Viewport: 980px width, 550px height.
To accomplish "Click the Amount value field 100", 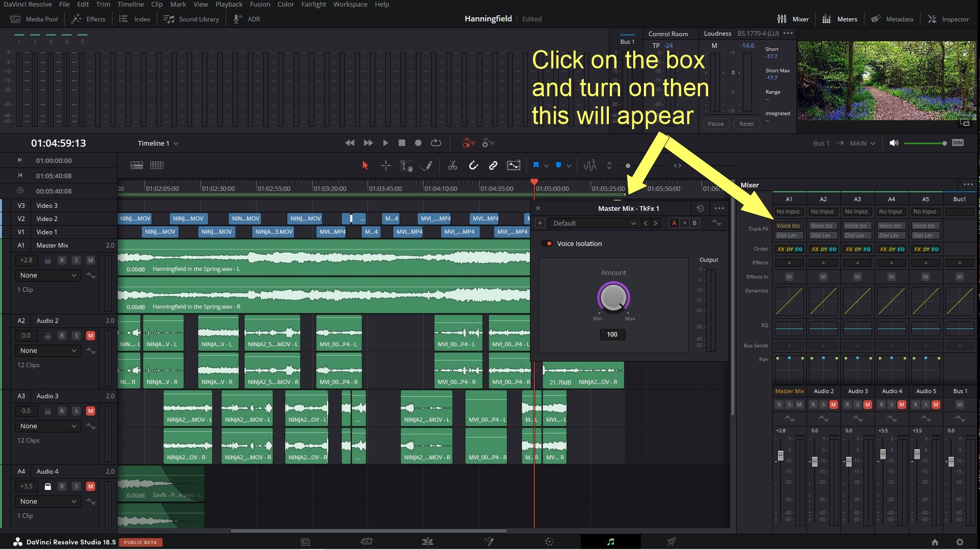I will click(x=612, y=335).
